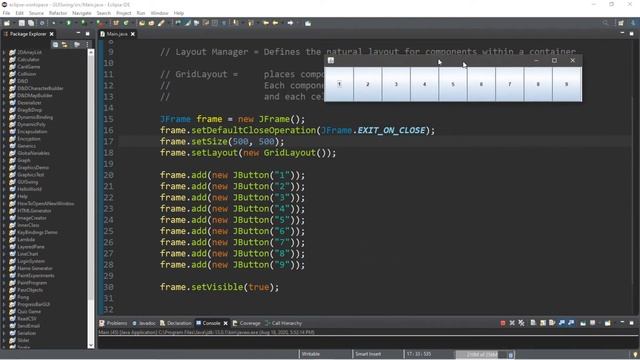Viewport: 640px width, 360px height.
Task: Select the ProgressBarGUI project
Action: click(x=33, y=304)
